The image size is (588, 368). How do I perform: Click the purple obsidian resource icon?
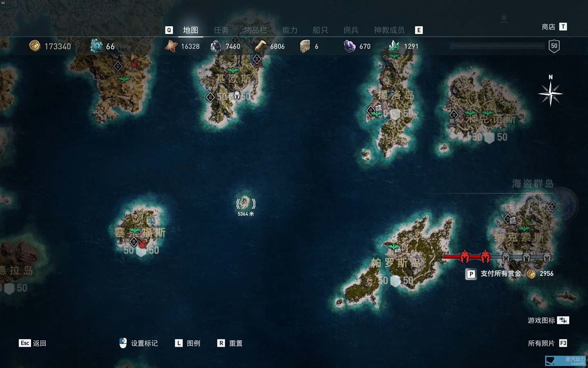(x=350, y=46)
